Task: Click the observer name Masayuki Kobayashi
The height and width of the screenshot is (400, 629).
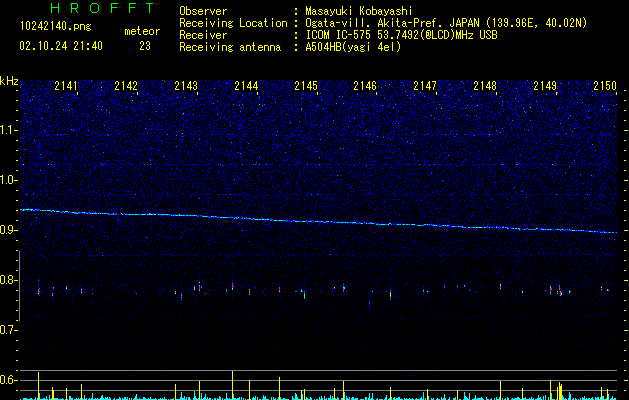Action: [359, 11]
